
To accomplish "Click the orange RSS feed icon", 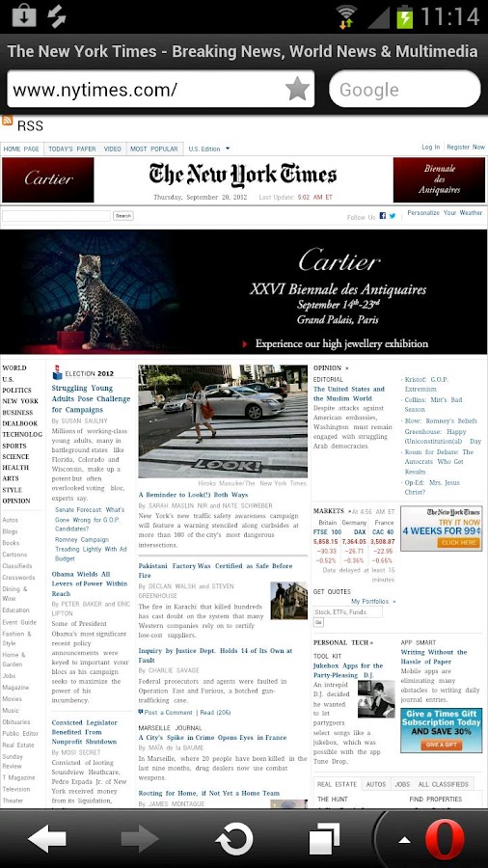I will click(7, 121).
